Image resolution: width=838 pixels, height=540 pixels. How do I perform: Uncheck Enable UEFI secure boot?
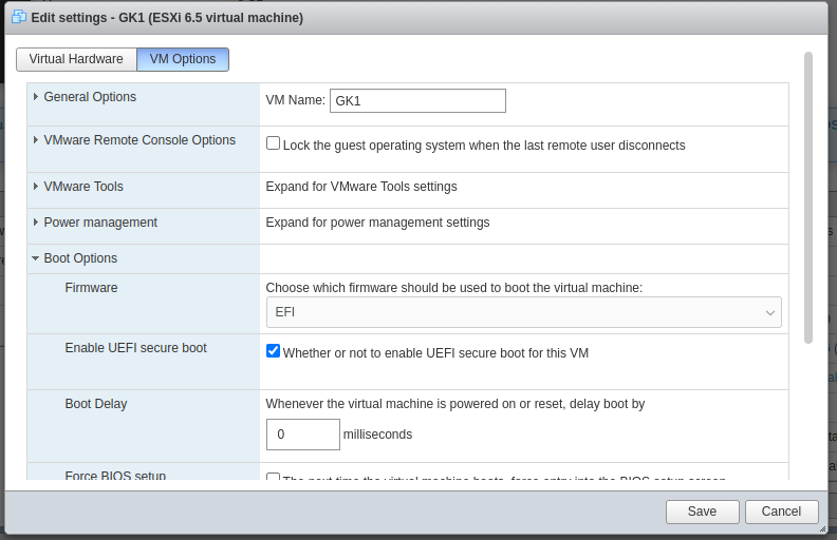273,351
